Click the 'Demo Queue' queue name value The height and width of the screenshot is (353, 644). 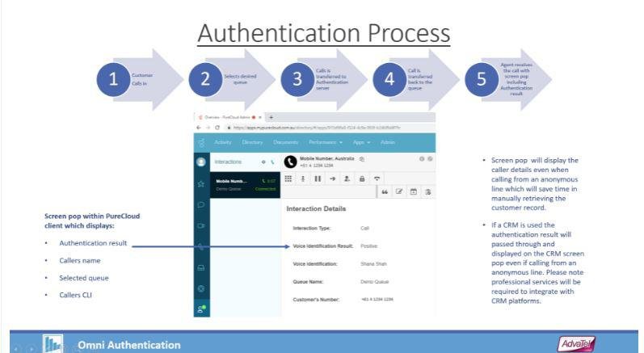pos(375,282)
